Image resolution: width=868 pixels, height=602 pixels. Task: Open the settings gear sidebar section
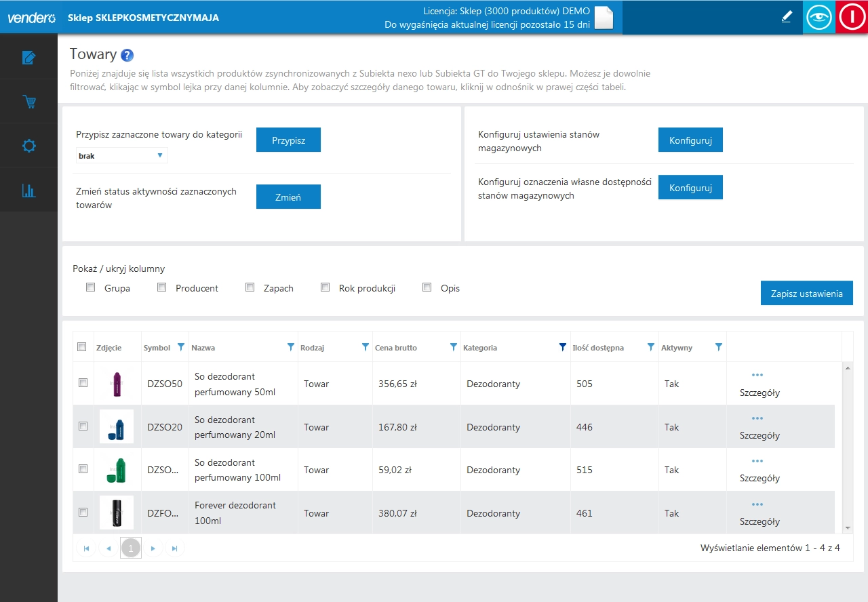28,146
